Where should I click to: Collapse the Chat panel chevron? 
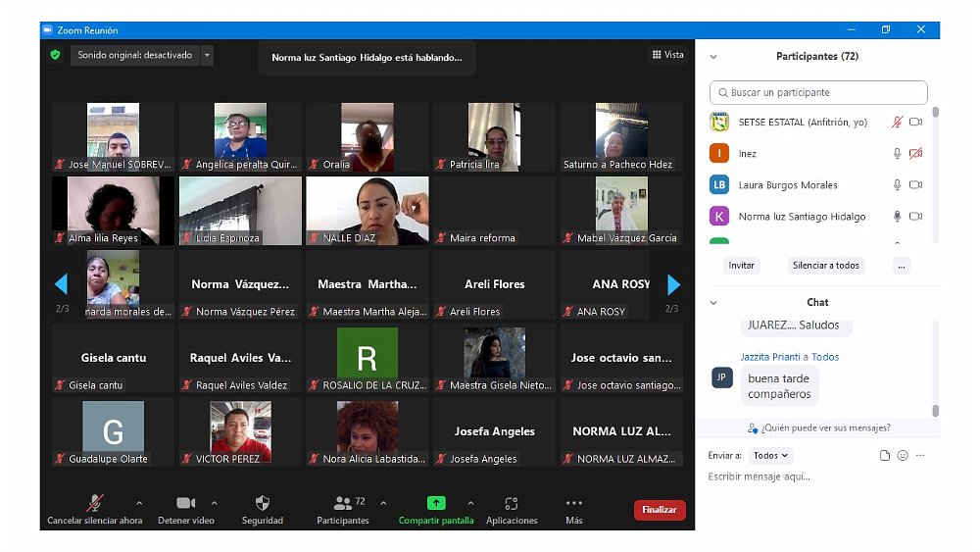[713, 303]
